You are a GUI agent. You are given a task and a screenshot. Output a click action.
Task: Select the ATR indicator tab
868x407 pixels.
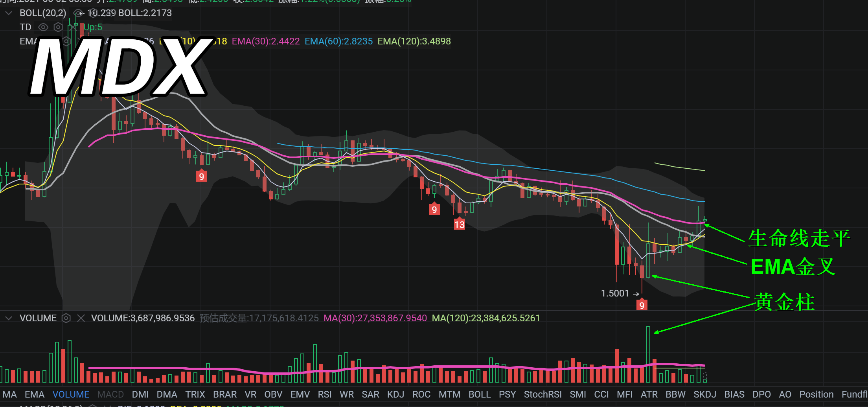[649, 394]
